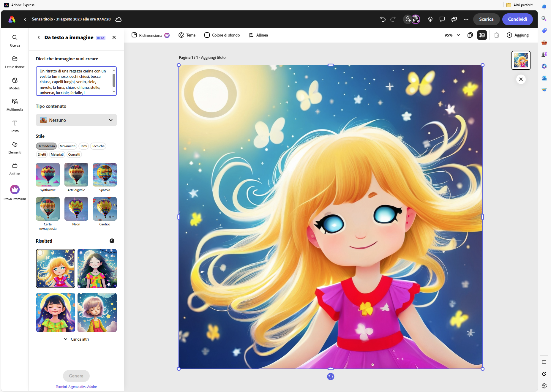Click the Risultati info icon
The height and width of the screenshot is (392, 551).
(112, 241)
